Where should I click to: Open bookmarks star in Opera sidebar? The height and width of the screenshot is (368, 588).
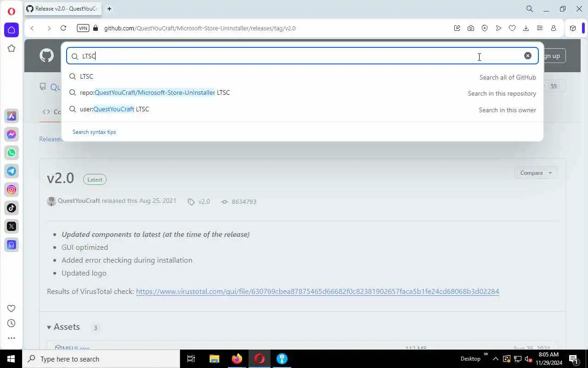[11, 48]
